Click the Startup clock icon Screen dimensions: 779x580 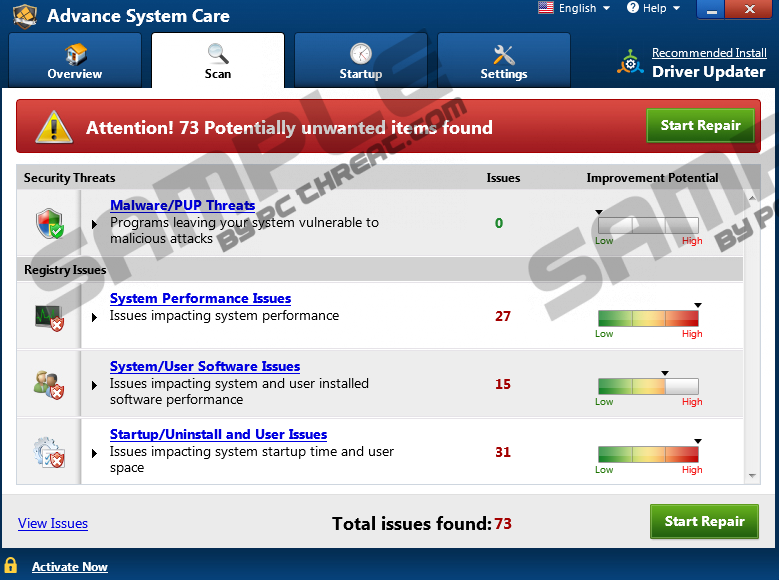[361, 54]
